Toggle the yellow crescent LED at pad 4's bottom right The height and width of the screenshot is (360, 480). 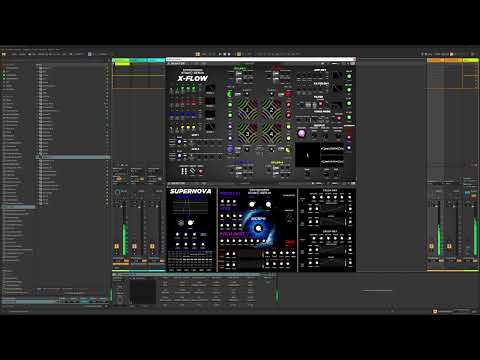tap(288, 150)
